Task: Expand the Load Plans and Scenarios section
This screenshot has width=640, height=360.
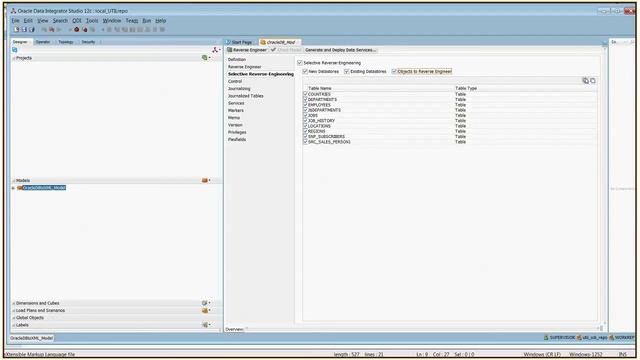Action: pos(13,311)
